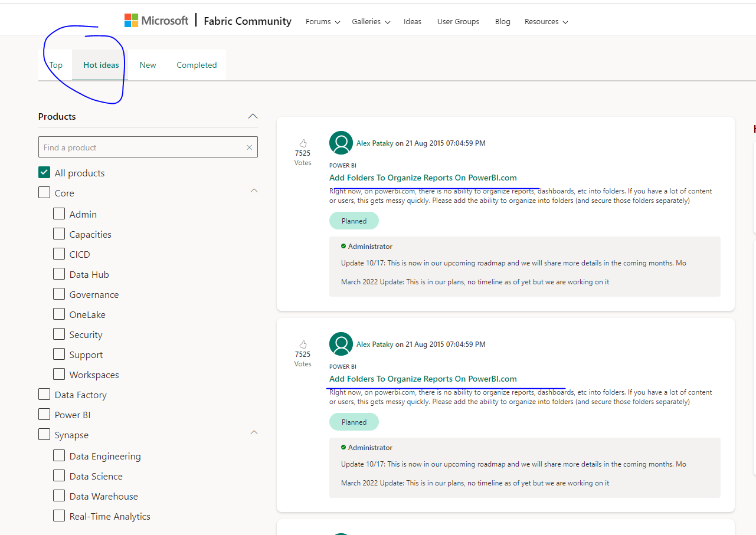Open the Forums dropdown menu

pos(323,22)
